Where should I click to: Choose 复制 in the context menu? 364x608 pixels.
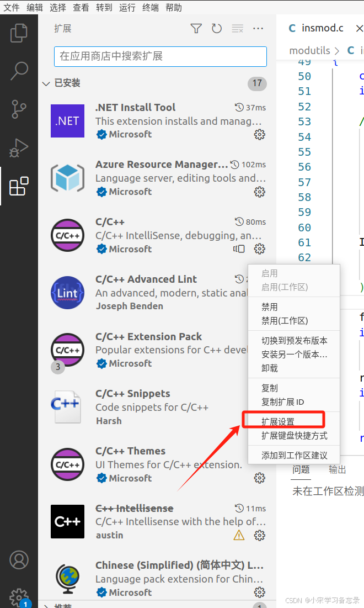pos(294,388)
